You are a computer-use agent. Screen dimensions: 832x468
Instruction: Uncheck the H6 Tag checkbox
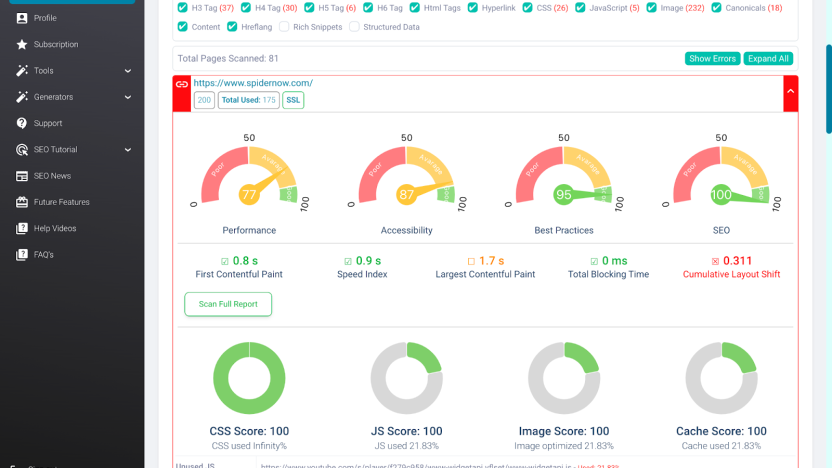pyautogui.click(x=368, y=7)
